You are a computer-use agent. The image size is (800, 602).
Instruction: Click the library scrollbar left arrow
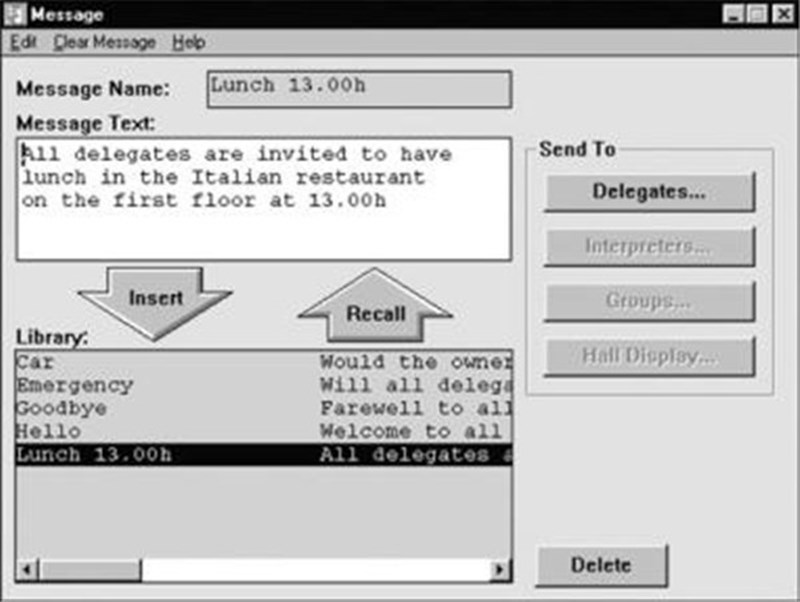coord(26,570)
